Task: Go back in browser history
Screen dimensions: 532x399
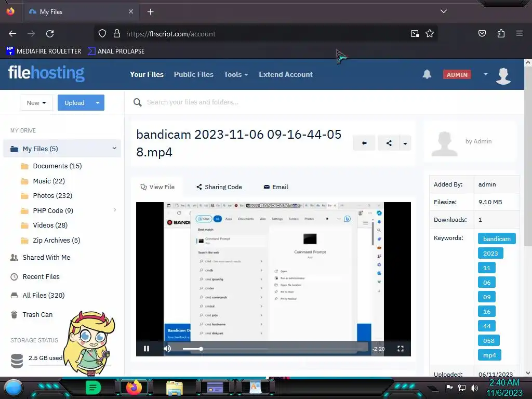Action: pos(12,34)
